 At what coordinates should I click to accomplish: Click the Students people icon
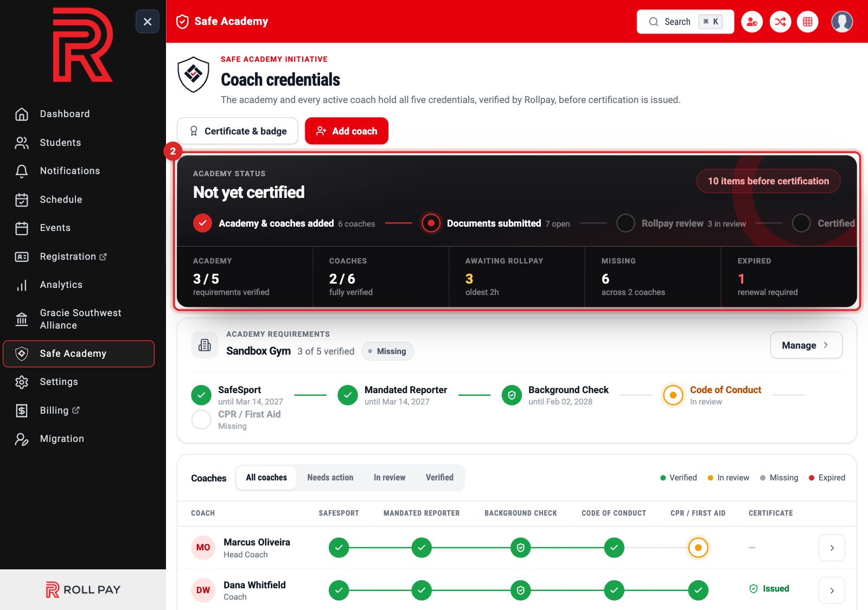coord(22,143)
